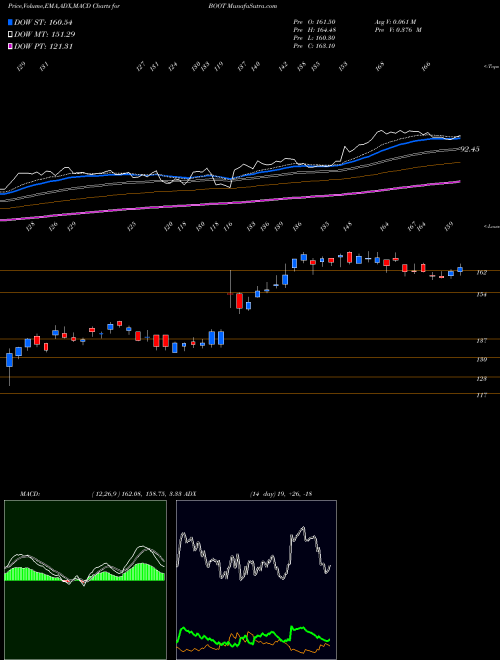Screen dimensions: 500x660
Task: Click the MACD: panel heading
Action: coord(29,494)
